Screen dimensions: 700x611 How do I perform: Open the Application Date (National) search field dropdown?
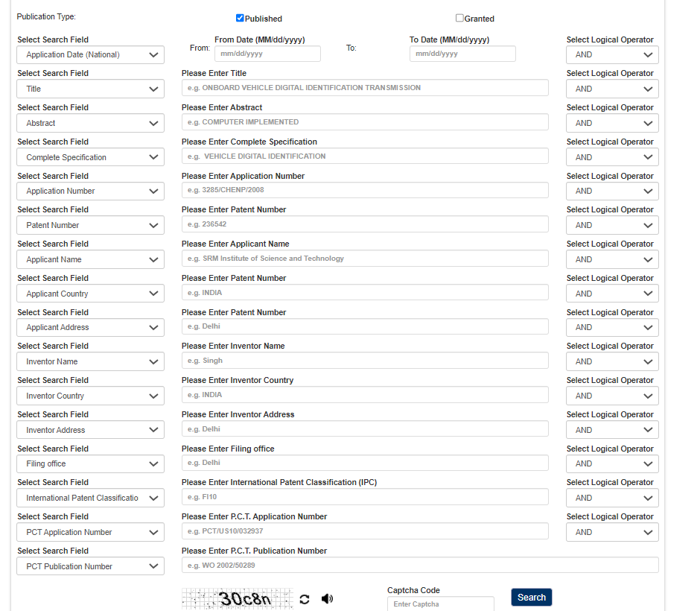pos(91,55)
